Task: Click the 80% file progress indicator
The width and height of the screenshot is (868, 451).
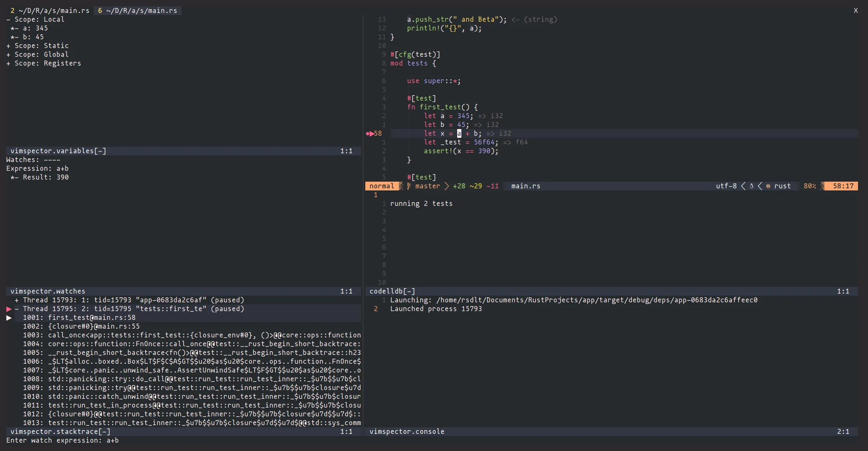Action: point(810,186)
